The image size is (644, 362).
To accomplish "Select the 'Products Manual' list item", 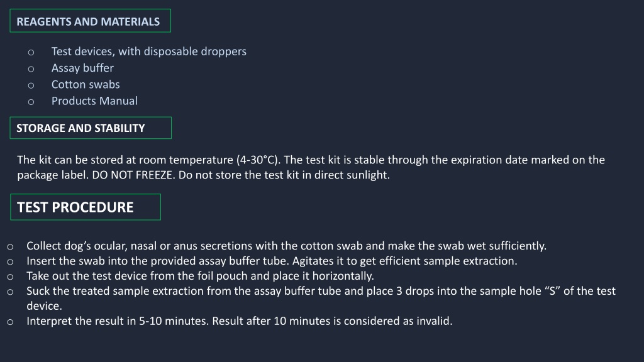I will pos(94,101).
